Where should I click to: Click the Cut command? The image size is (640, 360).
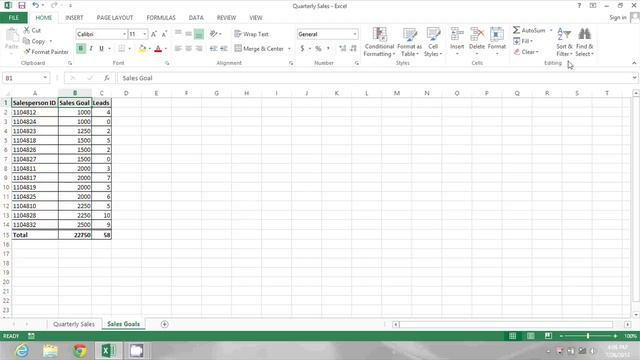(32, 30)
